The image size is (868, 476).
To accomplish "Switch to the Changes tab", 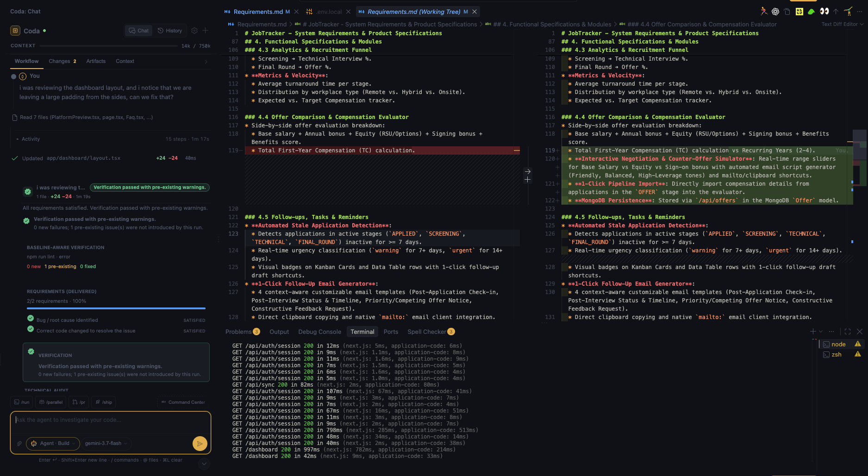I will (62, 61).
